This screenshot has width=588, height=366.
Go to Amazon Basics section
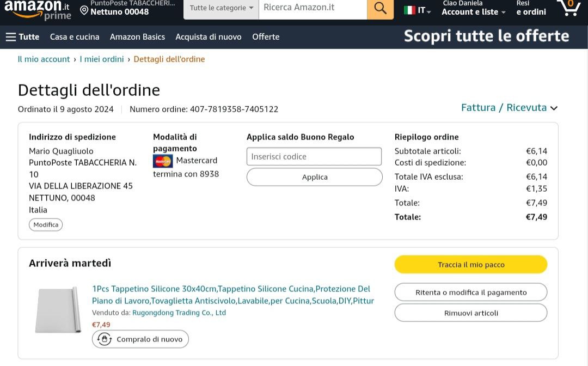pos(137,37)
